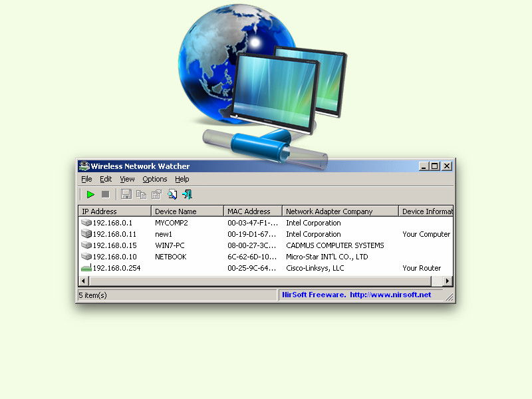Click Intel Corporation in the new1 row
The image size is (532, 399).
coord(313,234)
